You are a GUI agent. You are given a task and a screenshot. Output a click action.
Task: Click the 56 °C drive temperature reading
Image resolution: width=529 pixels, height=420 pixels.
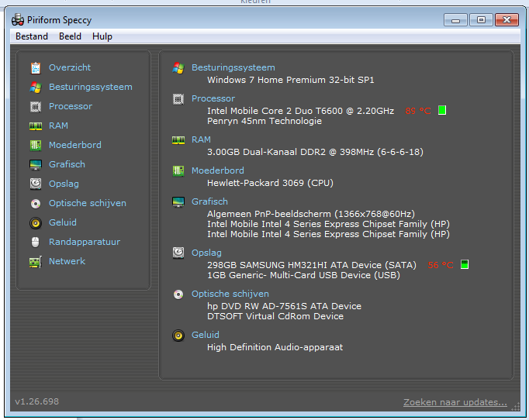(441, 265)
